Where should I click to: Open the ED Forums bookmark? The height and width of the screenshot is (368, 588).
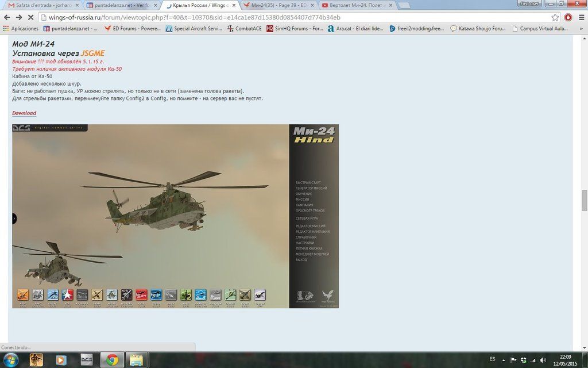pos(134,28)
